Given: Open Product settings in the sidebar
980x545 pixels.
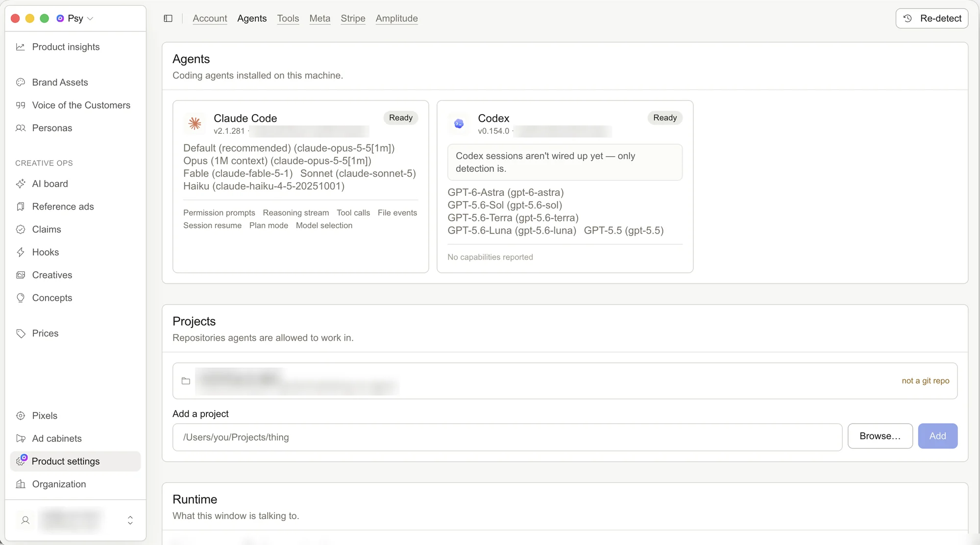Looking at the screenshot, I should (75, 461).
